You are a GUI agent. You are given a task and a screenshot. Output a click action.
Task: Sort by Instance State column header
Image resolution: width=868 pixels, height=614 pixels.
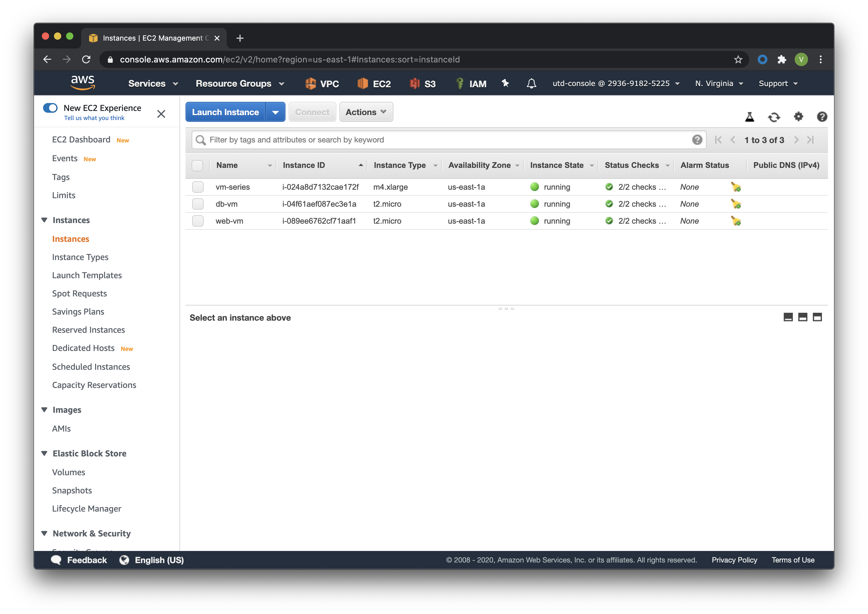(x=561, y=165)
